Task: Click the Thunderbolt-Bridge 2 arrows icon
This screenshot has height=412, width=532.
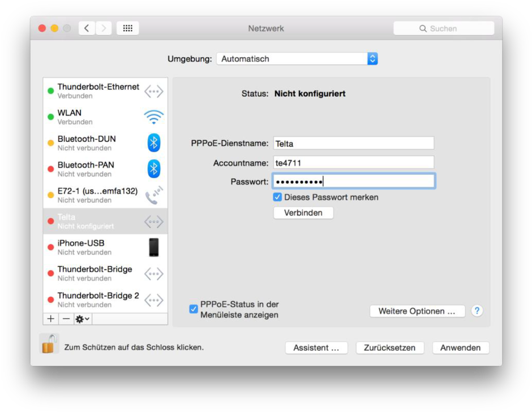Action: tap(154, 300)
